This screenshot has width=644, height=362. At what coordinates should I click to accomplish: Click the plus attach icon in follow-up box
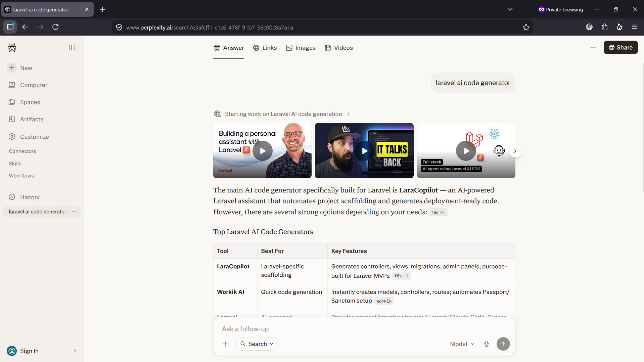click(x=225, y=344)
